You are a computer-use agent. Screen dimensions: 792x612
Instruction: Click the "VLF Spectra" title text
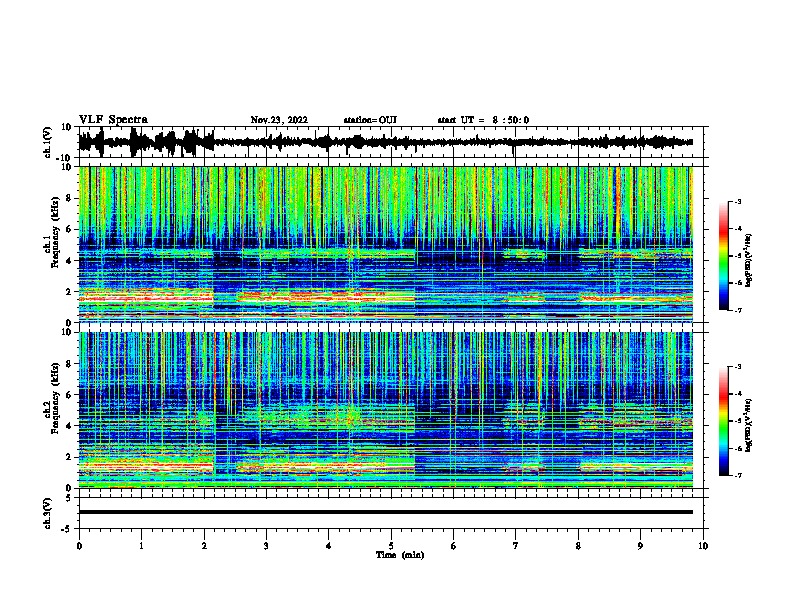pyautogui.click(x=113, y=120)
